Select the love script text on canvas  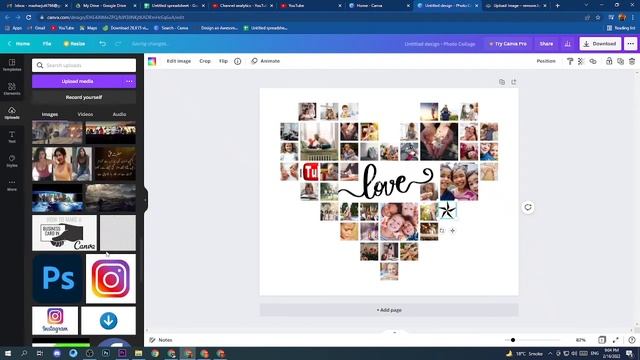click(x=386, y=183)
